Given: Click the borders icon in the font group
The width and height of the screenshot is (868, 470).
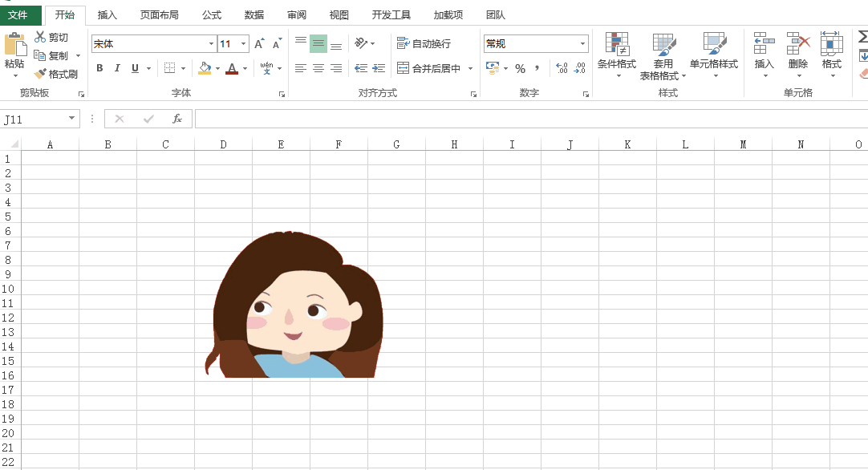Looking at the screenshot, I should coord(170,68).
